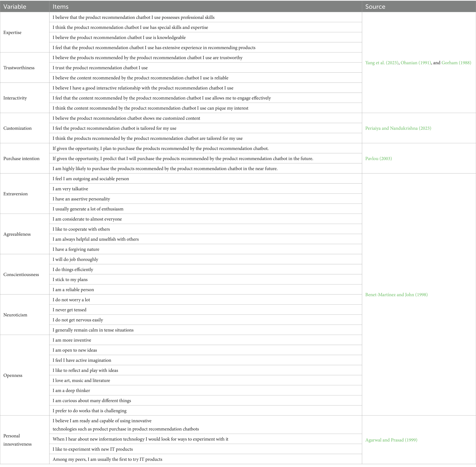This screenshot has height=467, width=476.
Task: Select the Agreeableness variable cell
Action: (x=25, y=234)
